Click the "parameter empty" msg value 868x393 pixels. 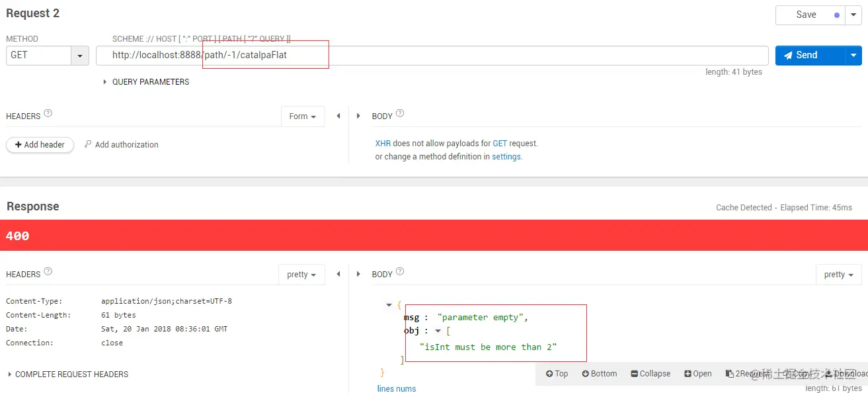(482, 318)
